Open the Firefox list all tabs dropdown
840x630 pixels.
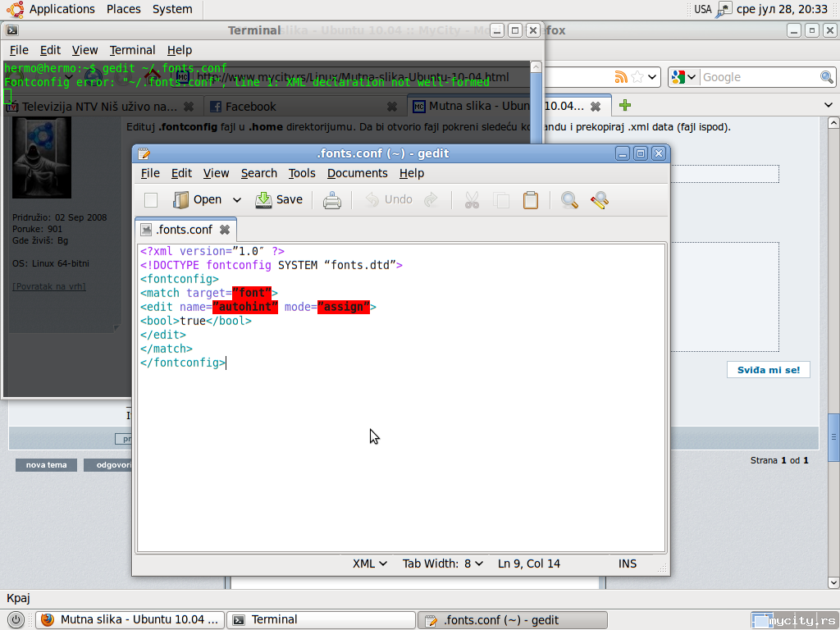click(829, 105)
